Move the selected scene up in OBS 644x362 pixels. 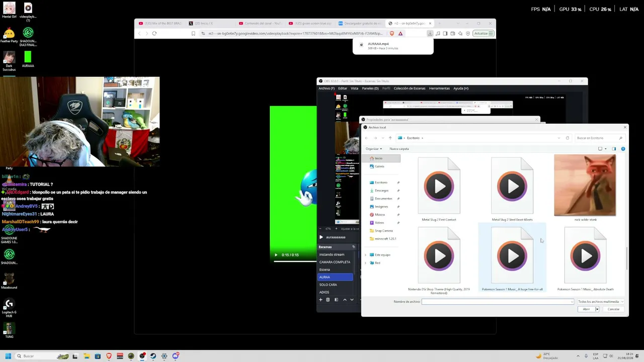(x=345, y=300)
